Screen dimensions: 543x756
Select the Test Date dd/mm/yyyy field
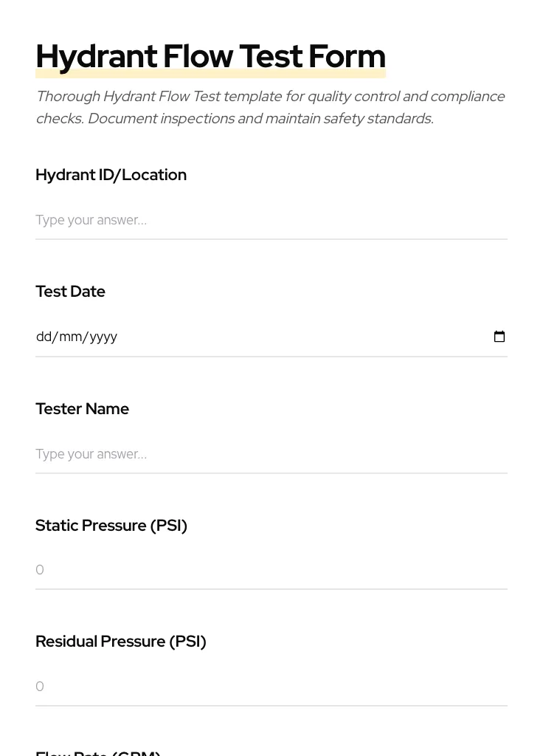coord(221,337)
